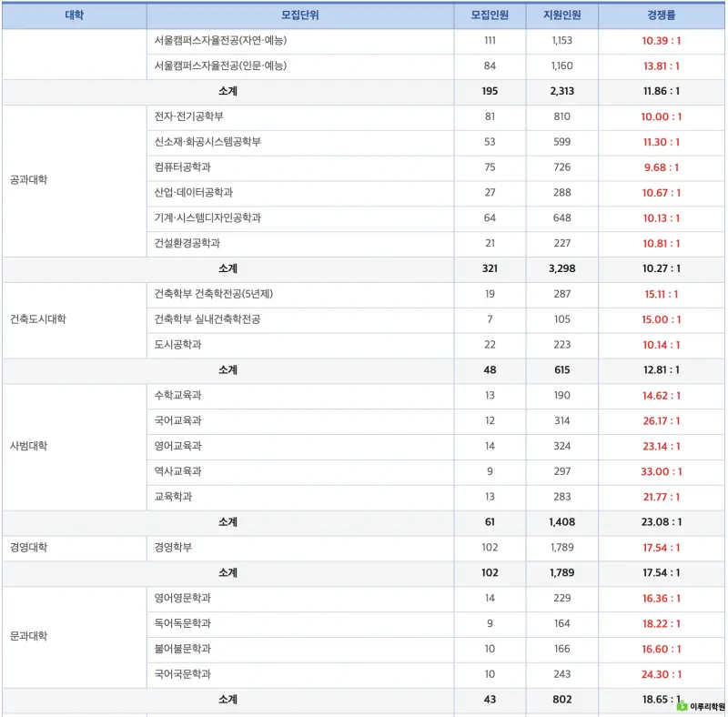Click the applicants value 1,160
Screen dimensions: 728x717
click(561, 66)
